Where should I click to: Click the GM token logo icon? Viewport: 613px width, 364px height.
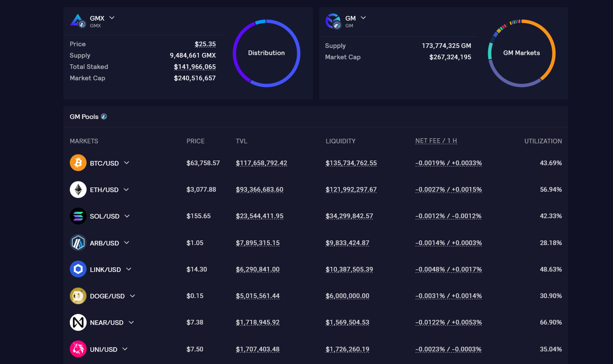pyautogui.click(x=333, y=21)
